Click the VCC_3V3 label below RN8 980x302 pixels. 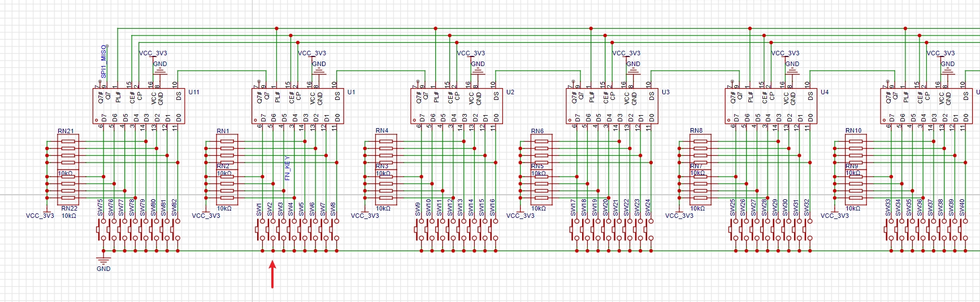pos(679,216)
